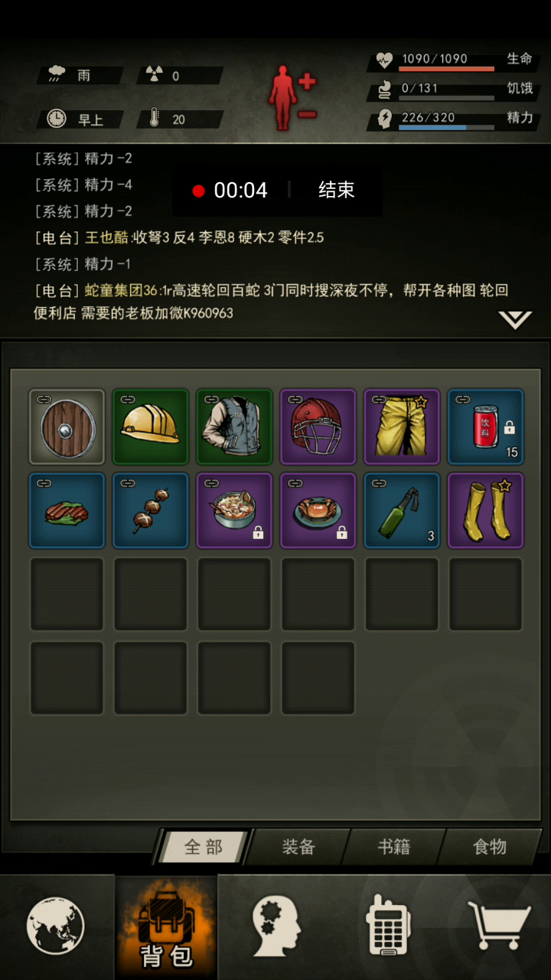Viewport: 551px width, 980px height.
Task: Select the green bottle item
Action: coord(403,511)
